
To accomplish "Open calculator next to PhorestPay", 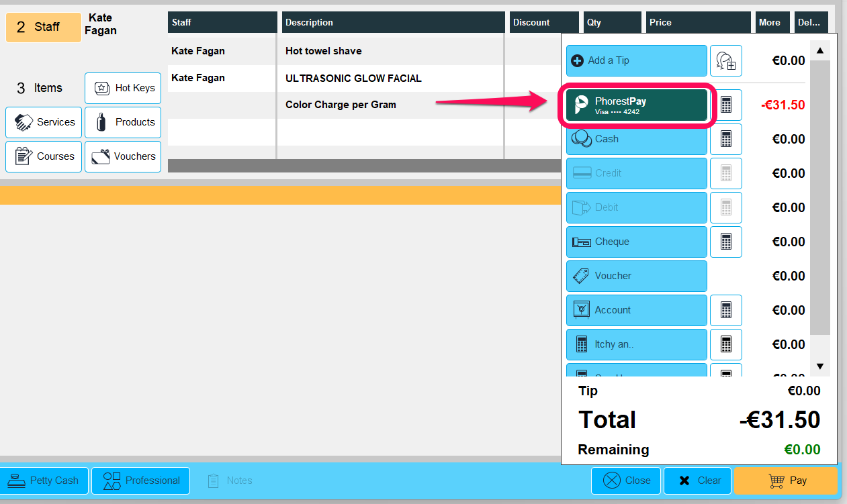I will point(726,105).
